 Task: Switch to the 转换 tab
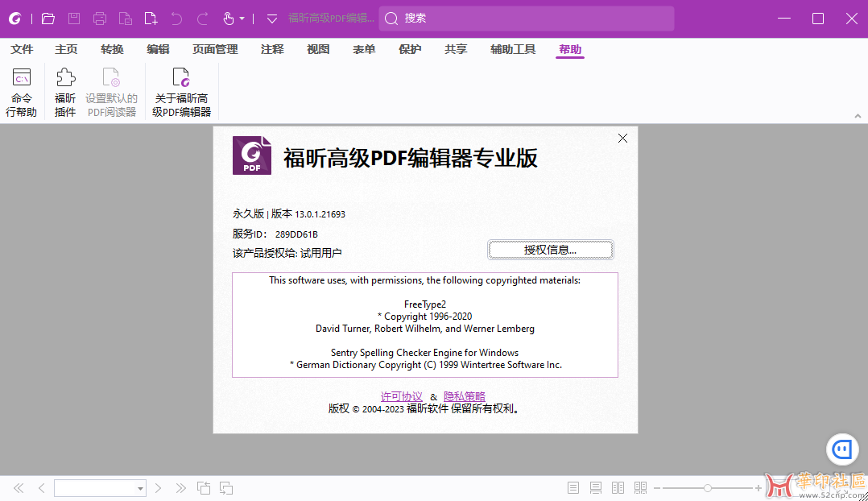(x=112, y=49)
